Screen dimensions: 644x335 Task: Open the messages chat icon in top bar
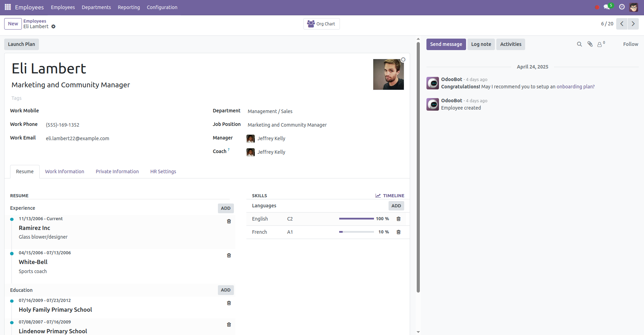(x=607, y=7)
